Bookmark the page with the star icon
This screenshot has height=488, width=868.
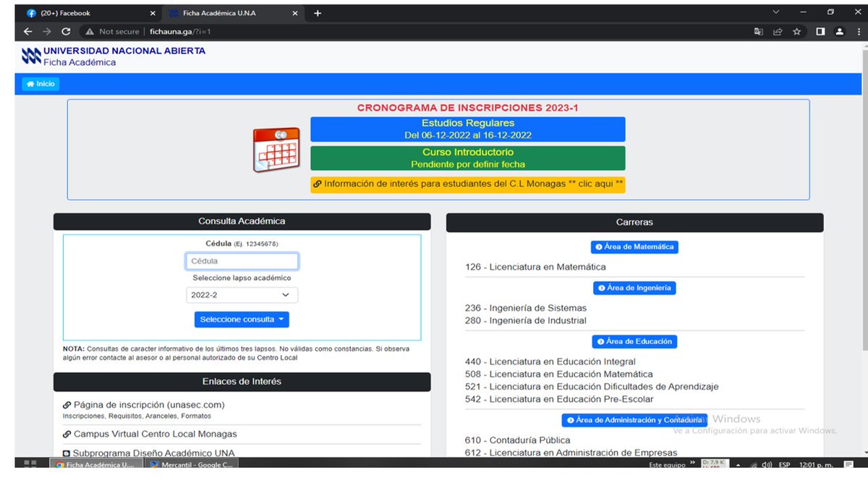[795, 32]
